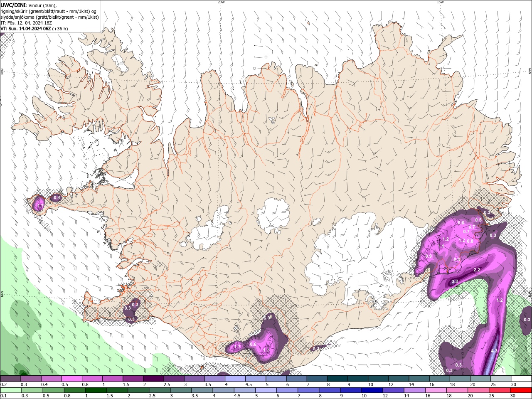Viewport: 532px width, 399px height.
Task: Click the '(+36 h)' forecast offset text
Action: pyautogui.click(x=60, y=29)
